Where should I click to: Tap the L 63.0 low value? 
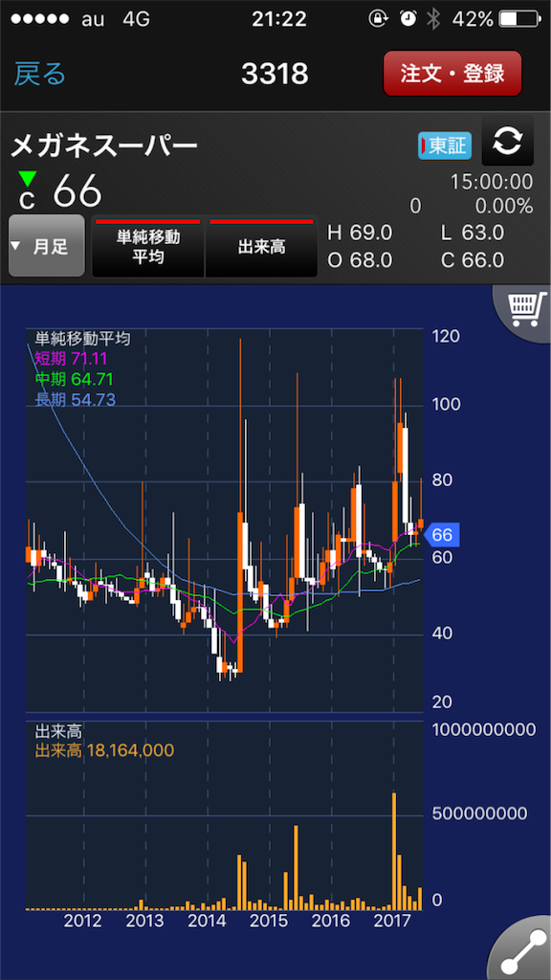(x=473, y=234)
